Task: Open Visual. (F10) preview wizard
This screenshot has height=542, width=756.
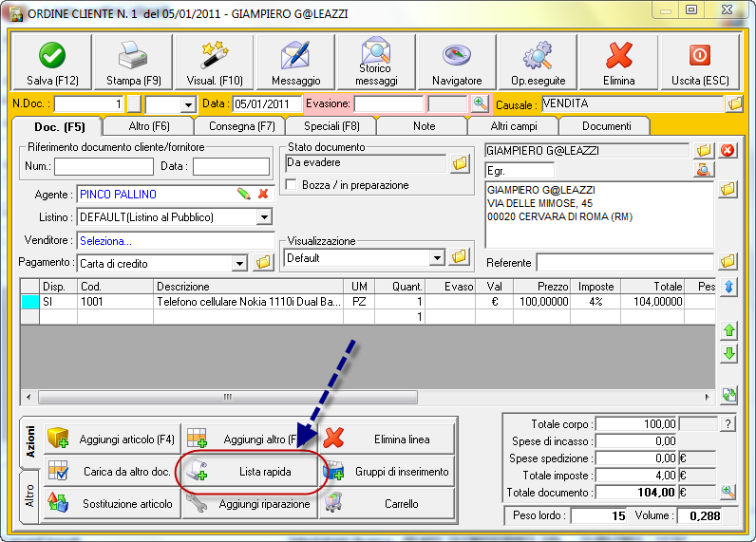Action: 214,63
